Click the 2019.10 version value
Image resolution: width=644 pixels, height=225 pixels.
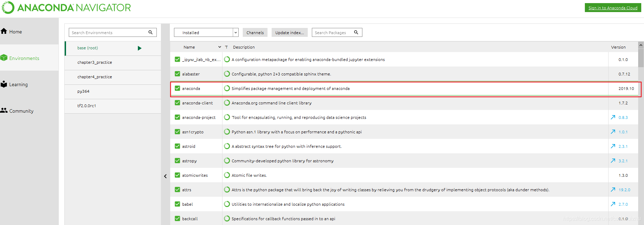[626, 89]
